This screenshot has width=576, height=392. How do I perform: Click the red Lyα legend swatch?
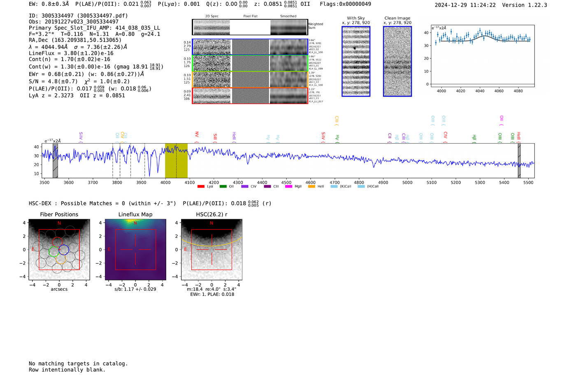201,186
